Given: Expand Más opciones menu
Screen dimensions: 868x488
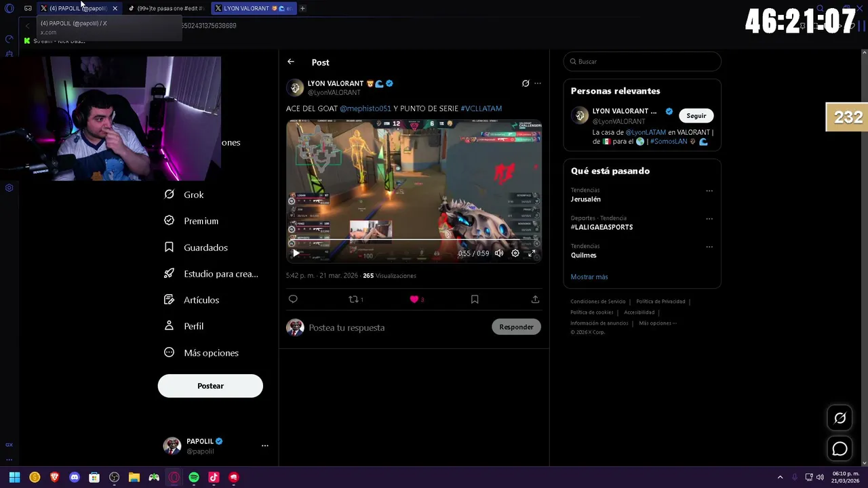Looking at the screenshot, I should (201, 352).
